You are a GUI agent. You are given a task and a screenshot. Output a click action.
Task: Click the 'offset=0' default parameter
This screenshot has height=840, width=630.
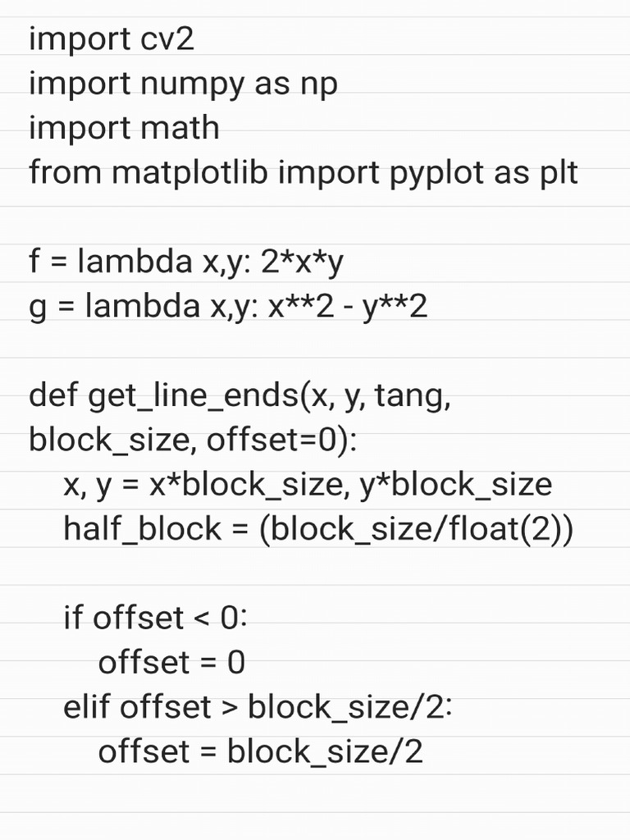tap(277, 441)
